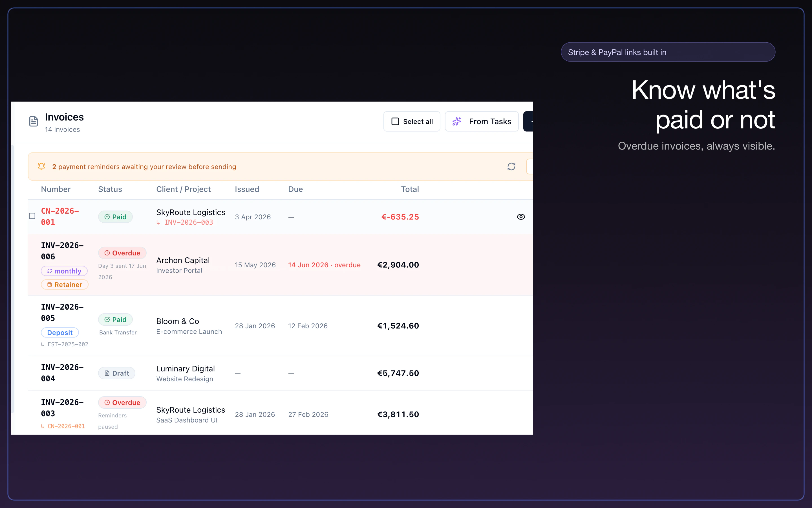Click the 12 Feb 2026 due date
The height and width of the screenshot is (508, 812).
(x=308, y=326)
